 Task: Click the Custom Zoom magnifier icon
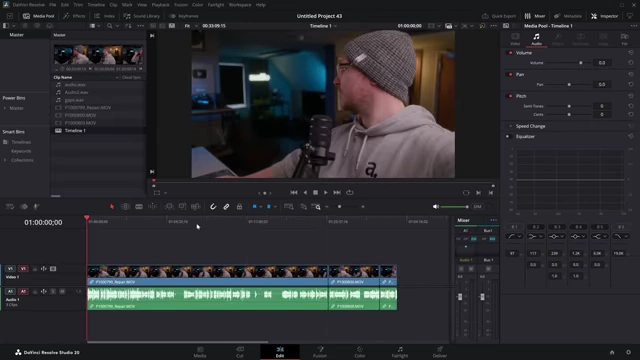click(x=316, y=207)
